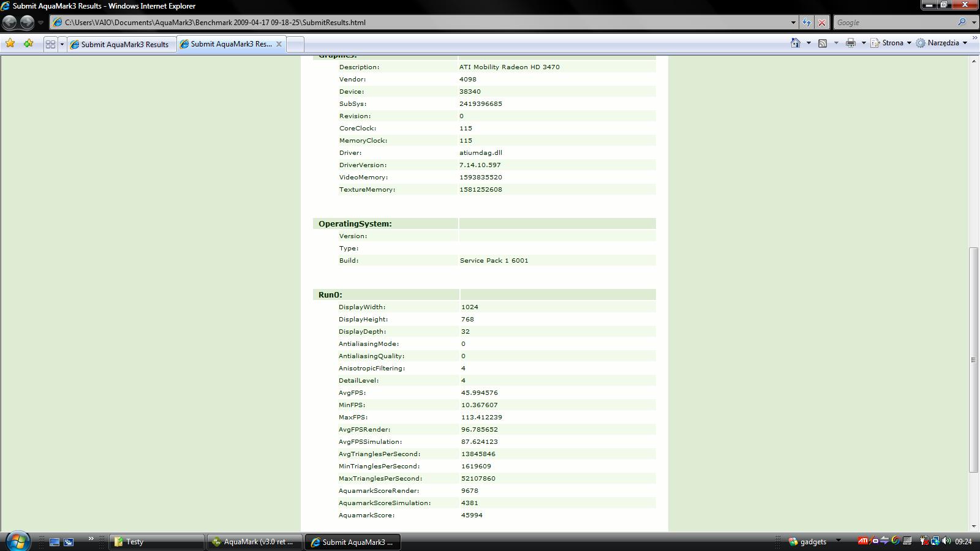Click the two-arrows sync tray icon

coord(884,541)
